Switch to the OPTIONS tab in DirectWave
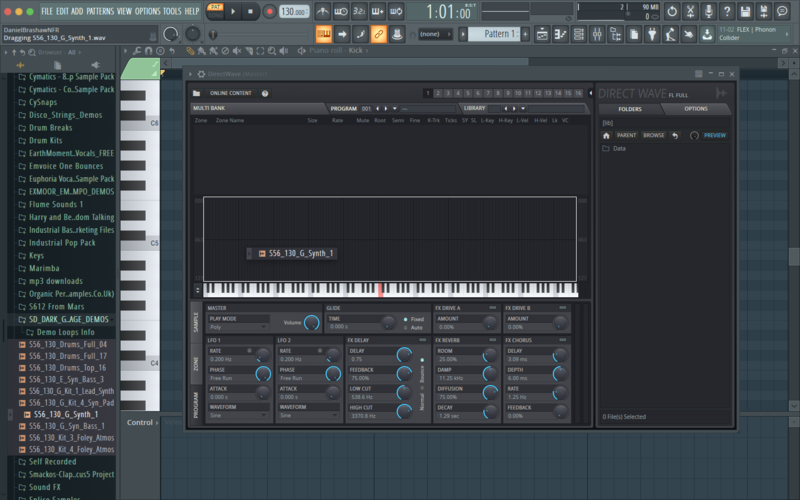Image resolution: width=800 pixels, height=500 pixels. 695,109
